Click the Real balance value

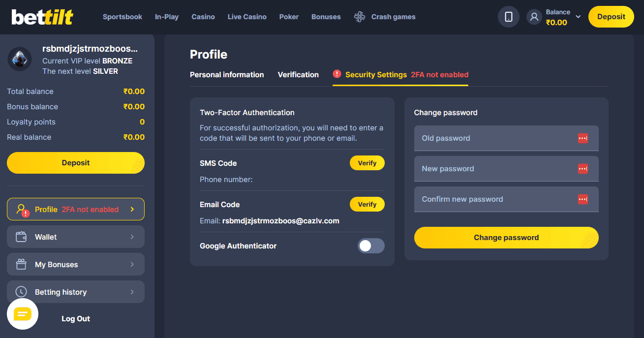tap(134, 137)
